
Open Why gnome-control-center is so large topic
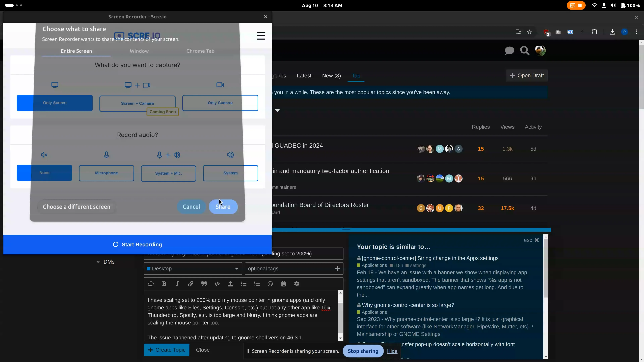pos(408,305)
